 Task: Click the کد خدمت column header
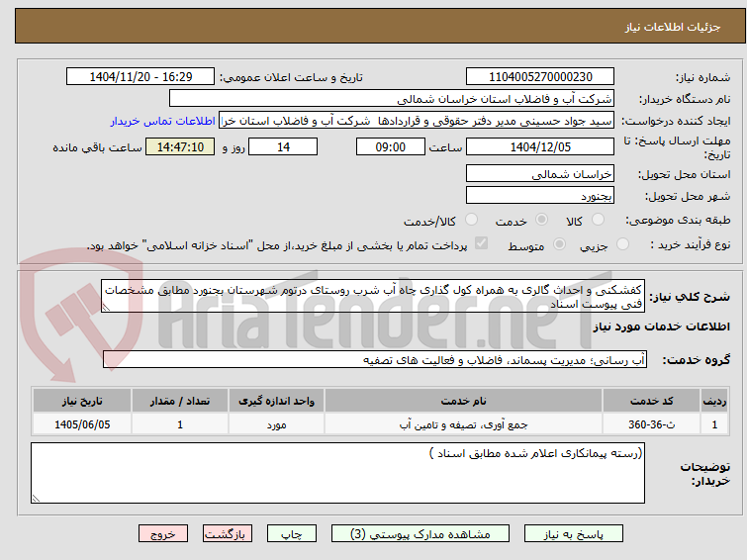tap(651, 401)
